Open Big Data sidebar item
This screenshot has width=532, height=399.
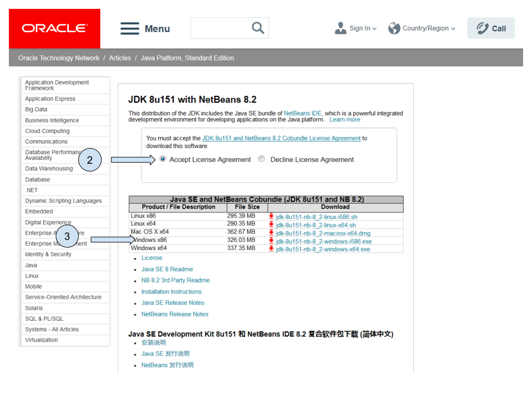click(65, 109)
